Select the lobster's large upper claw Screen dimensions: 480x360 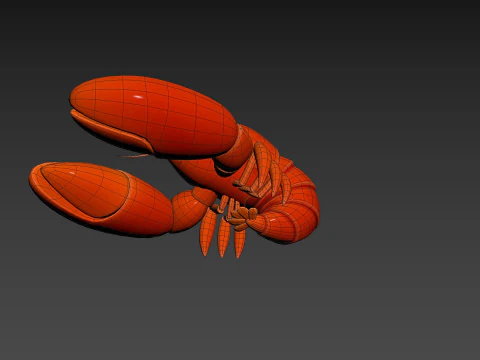tap(153, 116)
